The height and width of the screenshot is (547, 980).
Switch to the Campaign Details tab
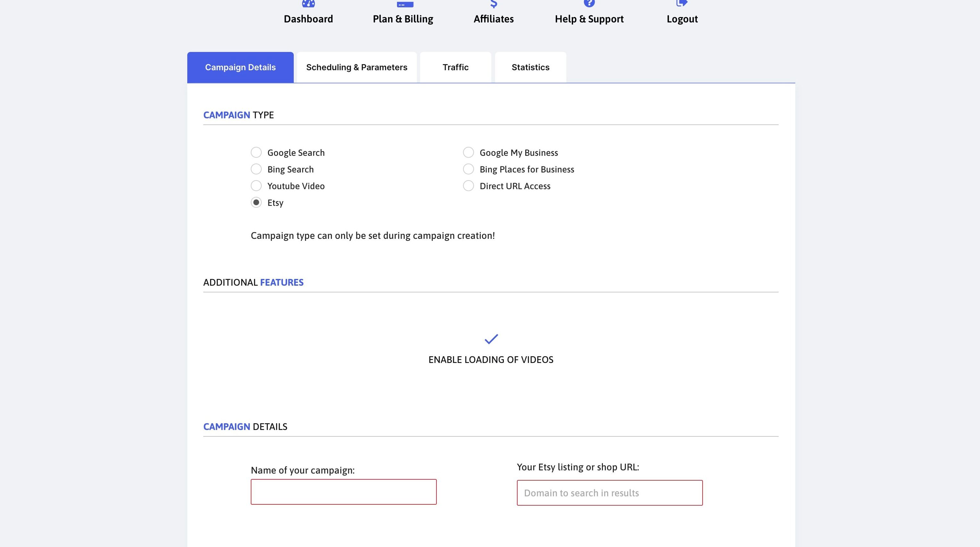pos(240,67)
